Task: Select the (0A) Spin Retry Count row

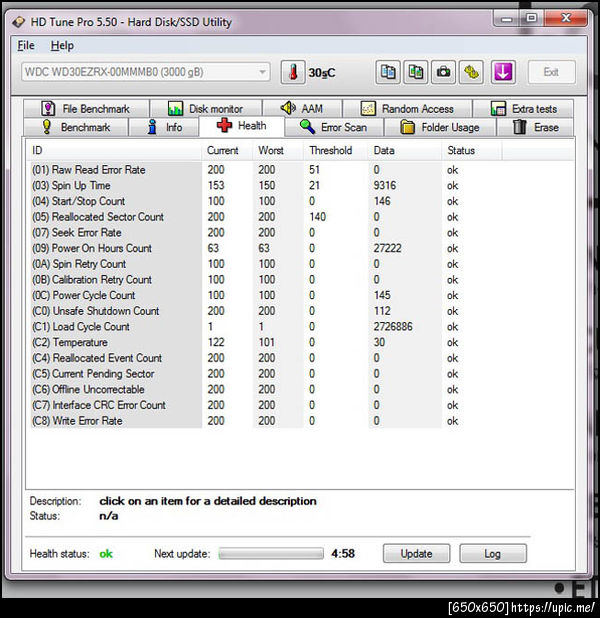Action: coord(302,264)
